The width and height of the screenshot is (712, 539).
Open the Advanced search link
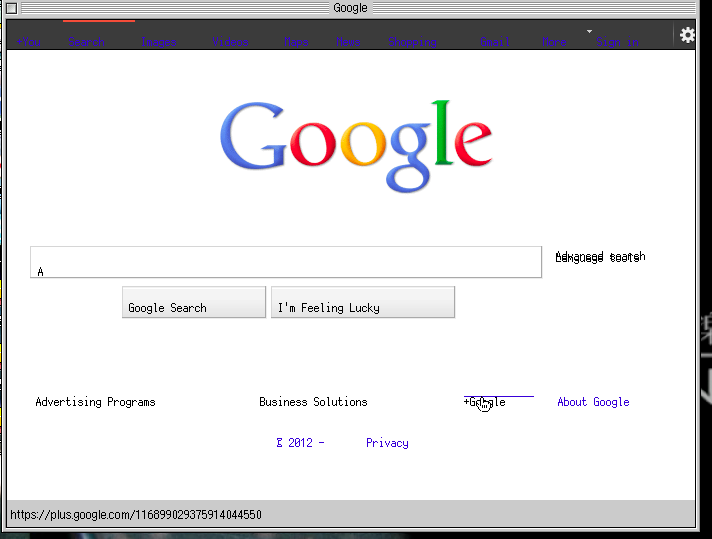click(600, 257)
